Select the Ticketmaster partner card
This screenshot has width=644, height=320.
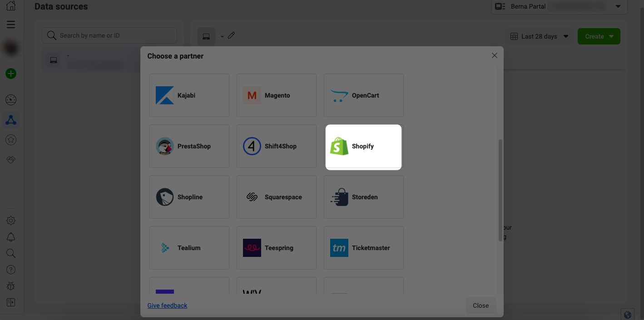[x=364, y=248]
